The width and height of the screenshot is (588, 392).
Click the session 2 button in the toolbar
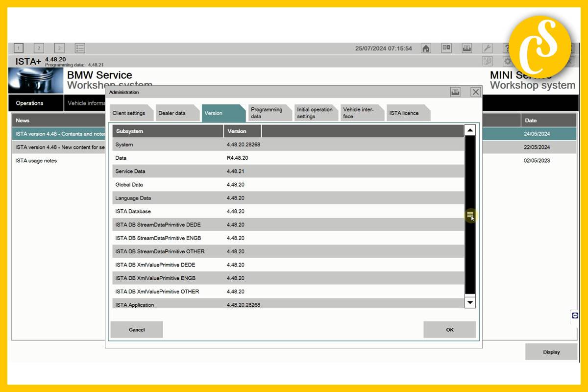(x=39, y=48)
